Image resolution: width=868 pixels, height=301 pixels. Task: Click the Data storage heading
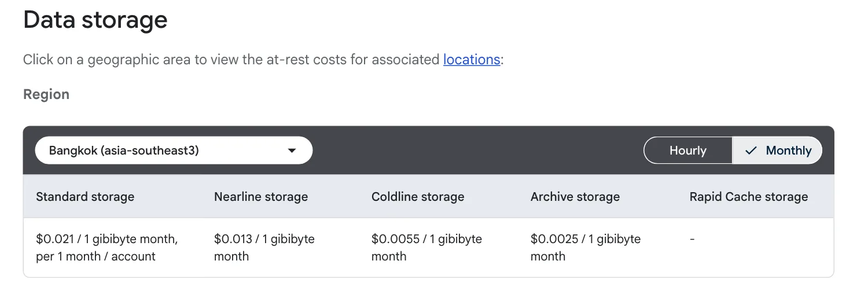95,20
